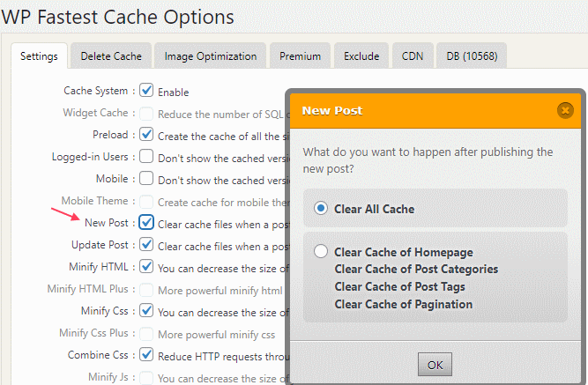Choose Clear Cache of Homepage radio option
This screenshot has height=385, width=588.
(321, 251)
